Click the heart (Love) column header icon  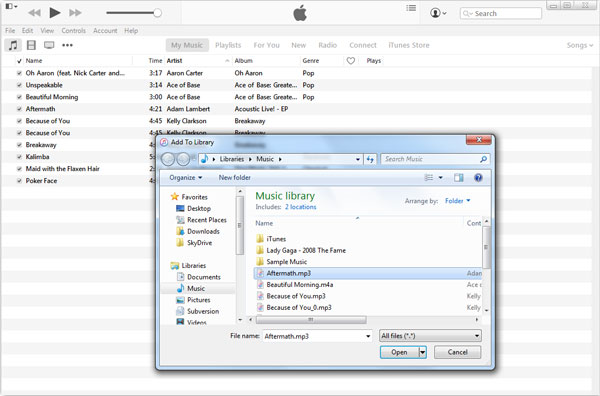(x=351, y=60)
